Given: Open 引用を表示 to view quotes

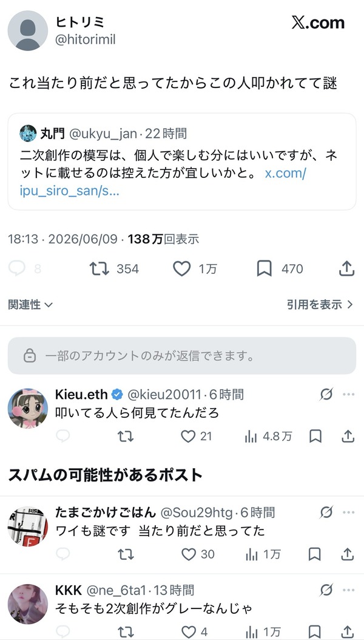Looking at the screenshot, I should point(320,304).
